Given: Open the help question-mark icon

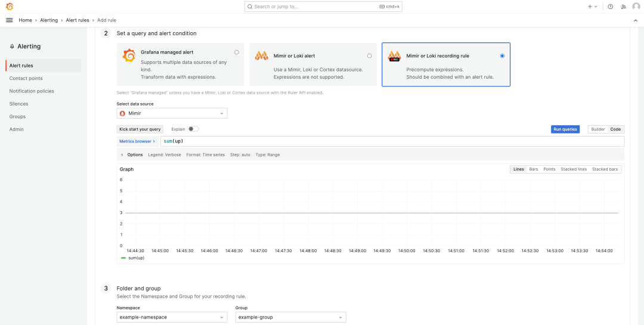Looking at the screenshot, I should tap(610, 7).
